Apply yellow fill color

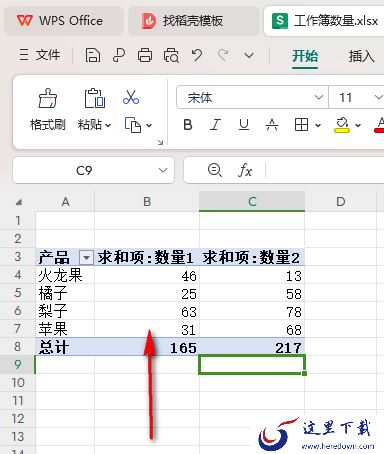click(342, 125)
